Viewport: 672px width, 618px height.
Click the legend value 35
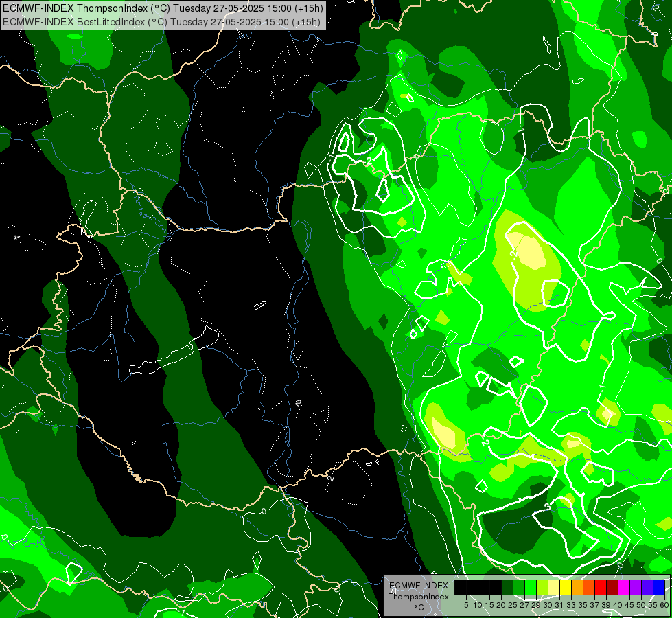583,605
